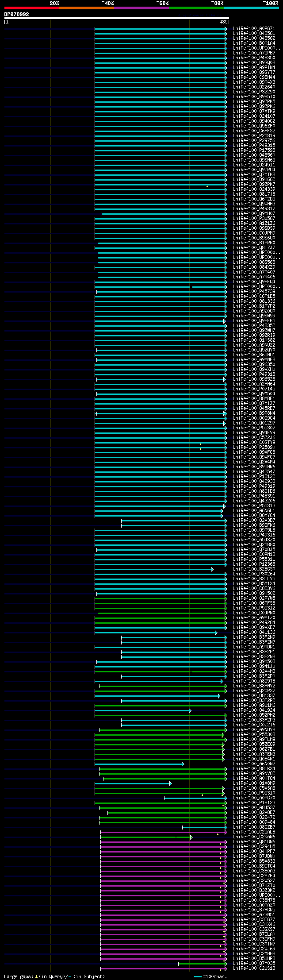Click hit label UniRef100_B1PRK0

pos(254,243)
